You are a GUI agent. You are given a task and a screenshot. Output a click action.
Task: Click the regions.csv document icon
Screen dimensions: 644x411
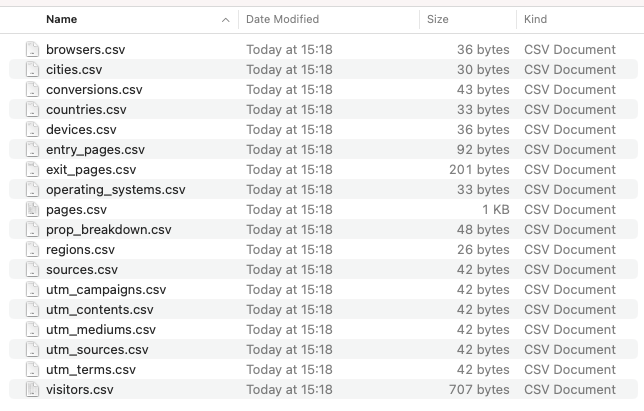32,250
